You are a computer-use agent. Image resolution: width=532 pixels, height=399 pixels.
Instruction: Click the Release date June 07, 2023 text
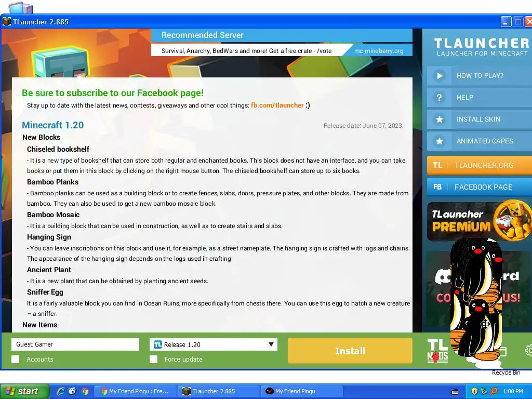point(363,126)
